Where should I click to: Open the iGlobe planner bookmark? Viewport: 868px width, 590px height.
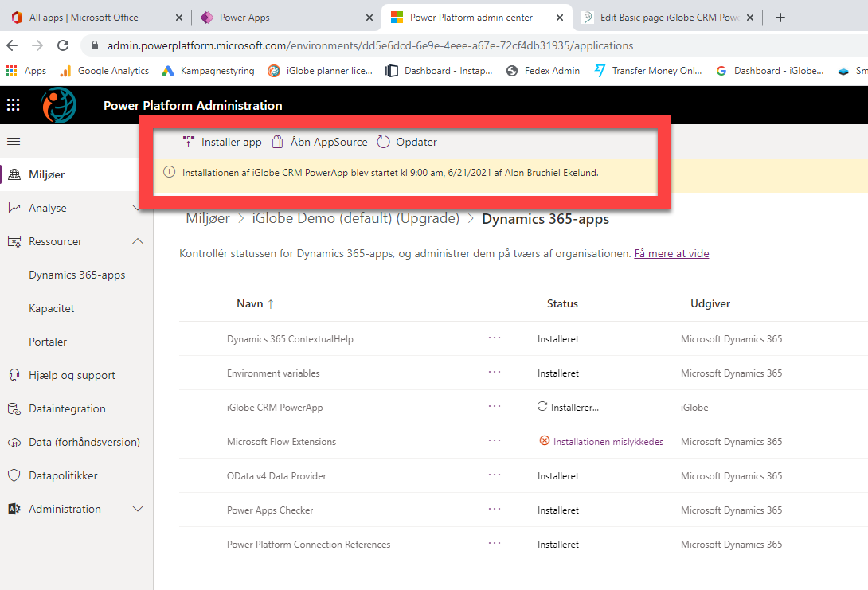pyautogui.click(x=320, y=71)
